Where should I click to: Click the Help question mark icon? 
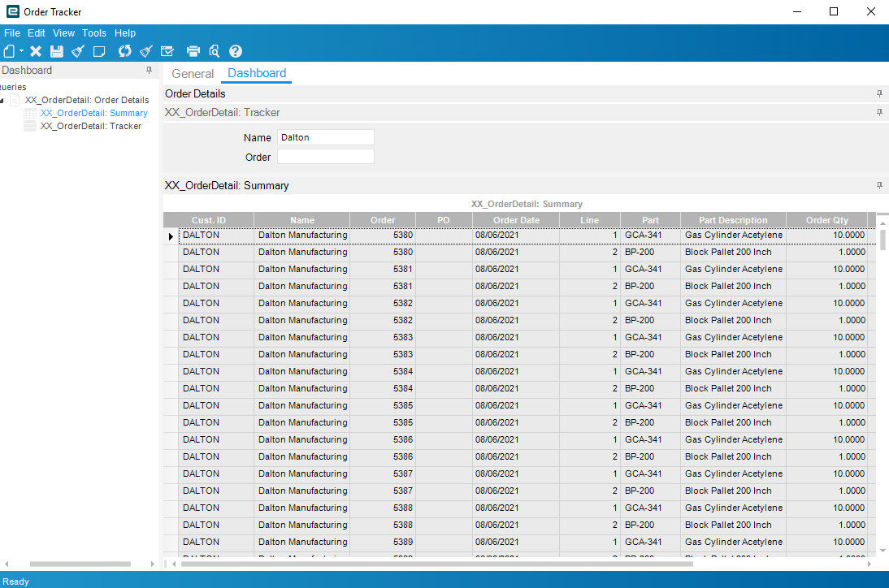click(236, 50)
